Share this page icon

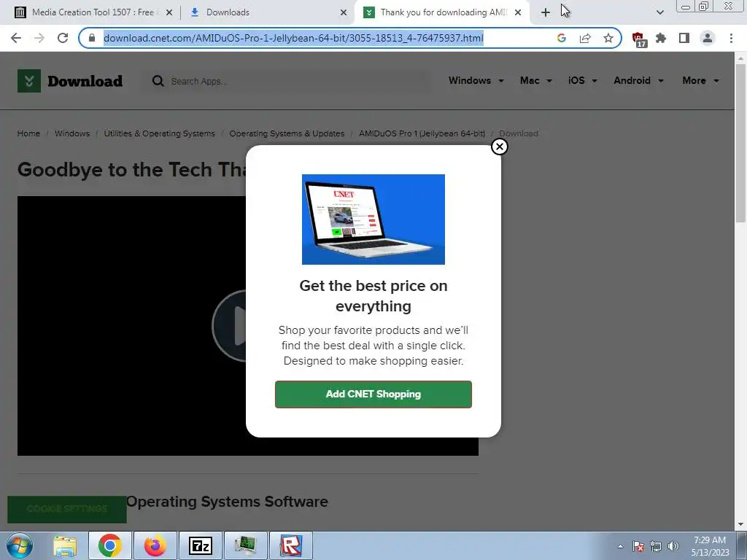point(585,38)
